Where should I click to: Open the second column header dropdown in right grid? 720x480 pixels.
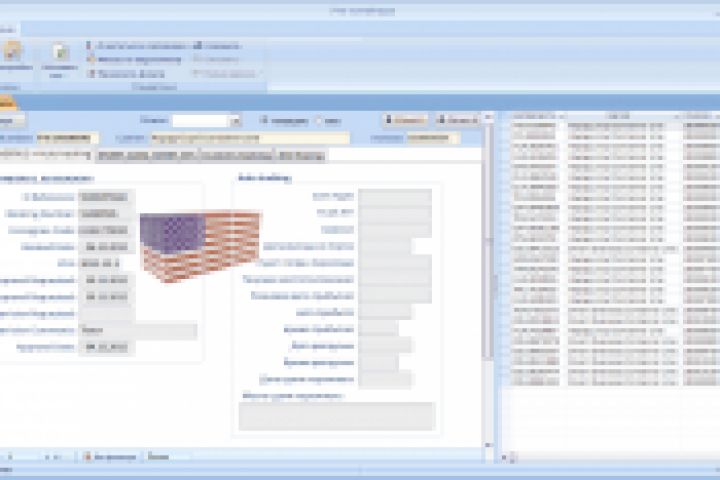676,117
